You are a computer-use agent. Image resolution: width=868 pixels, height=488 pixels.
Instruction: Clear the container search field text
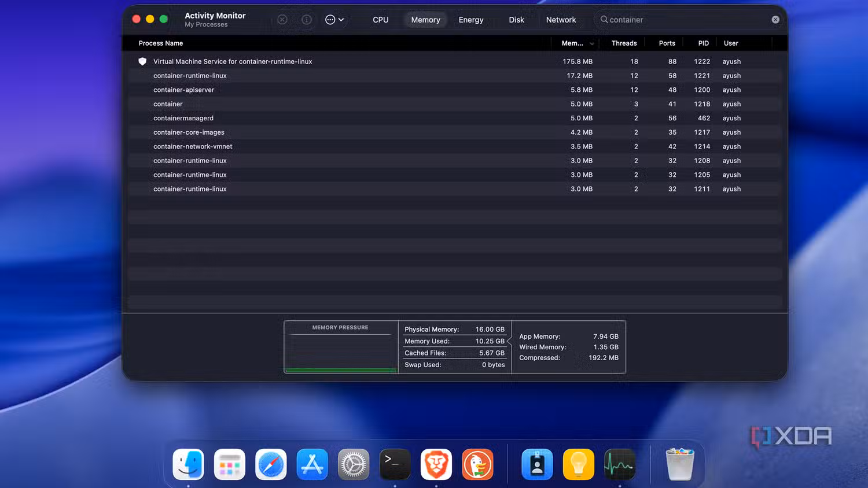[x=775, y=20]
